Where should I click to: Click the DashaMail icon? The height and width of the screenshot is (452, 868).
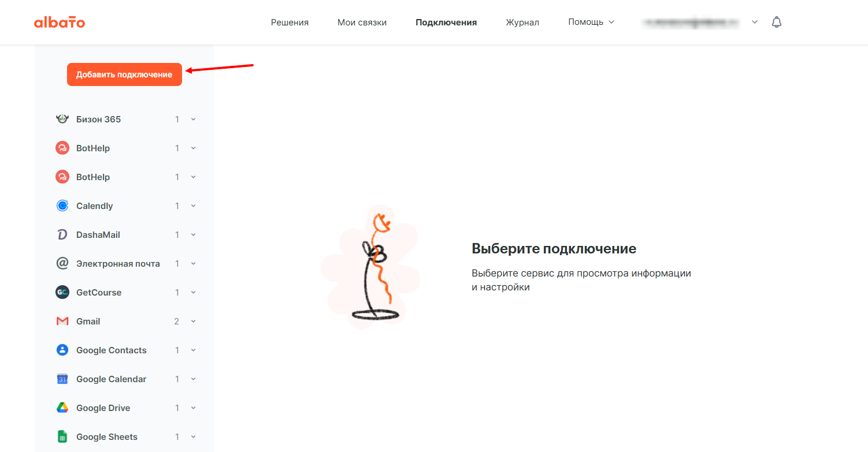[x=62, y=234]
